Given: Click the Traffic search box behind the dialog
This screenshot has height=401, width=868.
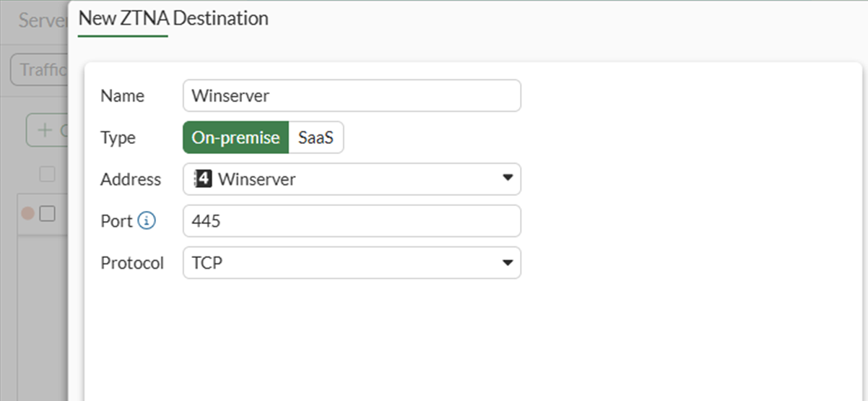Looking at the screenshot, I should (40, 70).
